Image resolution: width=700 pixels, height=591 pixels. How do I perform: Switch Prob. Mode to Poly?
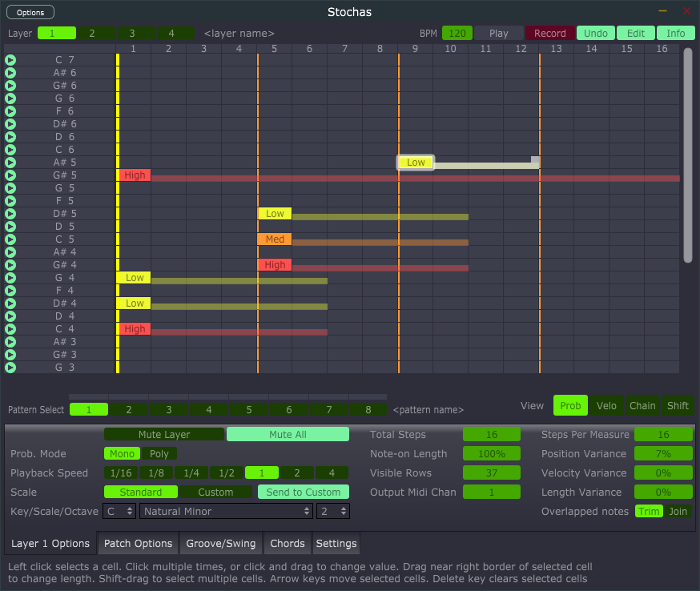click(x=159, y=453)
